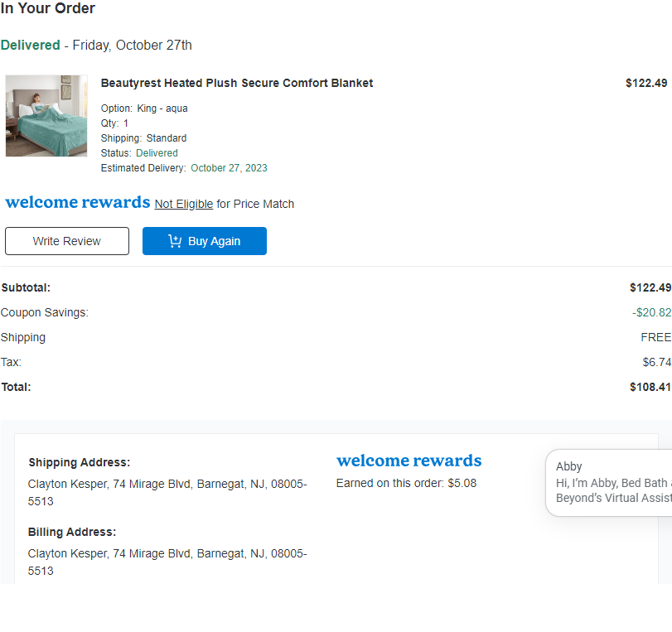Click the $108.41 order total

tap(650, 388)
